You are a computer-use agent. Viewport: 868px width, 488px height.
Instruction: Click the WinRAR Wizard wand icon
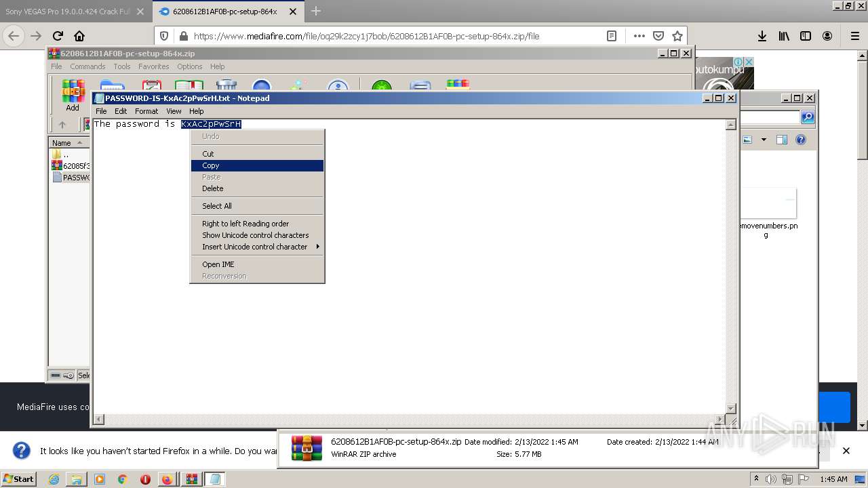click(299, 85)
